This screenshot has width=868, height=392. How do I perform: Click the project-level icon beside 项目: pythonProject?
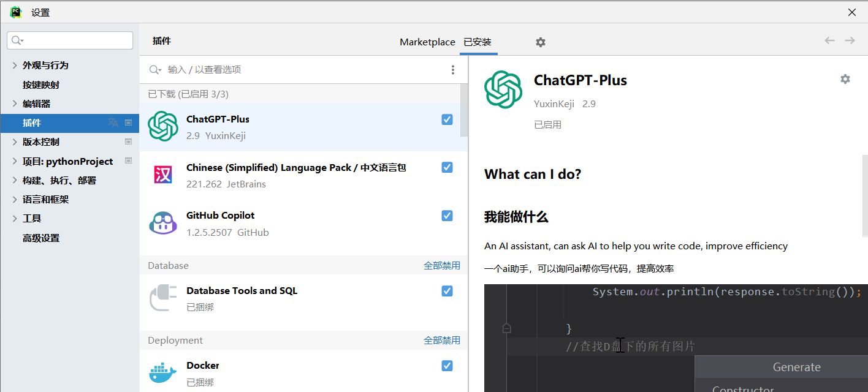tap(128, 161)
